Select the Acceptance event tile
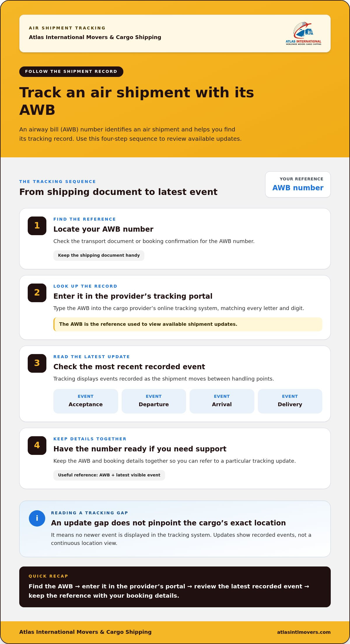 coord(86,401)
